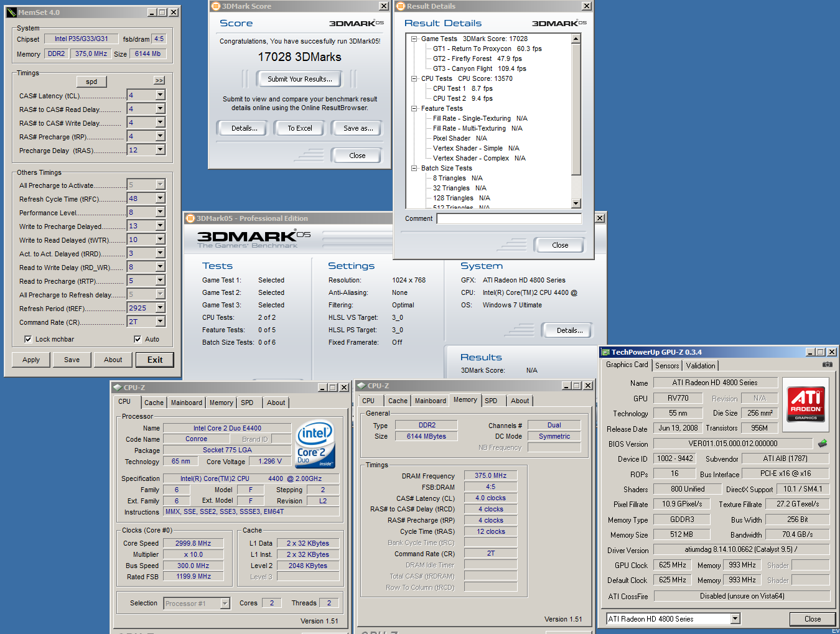
Task: Open the Validation tab in GPU-Z
Action: [x=701, y=366]
